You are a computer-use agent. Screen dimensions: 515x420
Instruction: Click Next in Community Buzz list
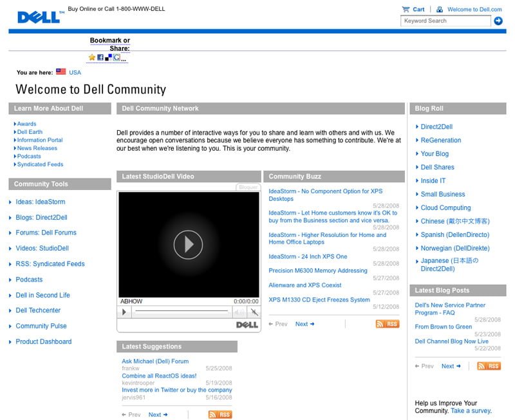(304, 324)
